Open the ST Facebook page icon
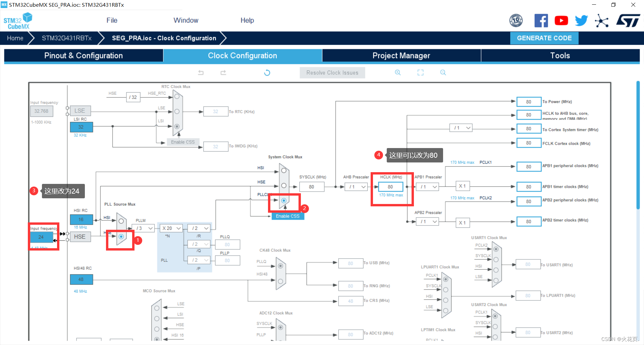Screen dimensions: 644x345 click(x=541, y=21)
